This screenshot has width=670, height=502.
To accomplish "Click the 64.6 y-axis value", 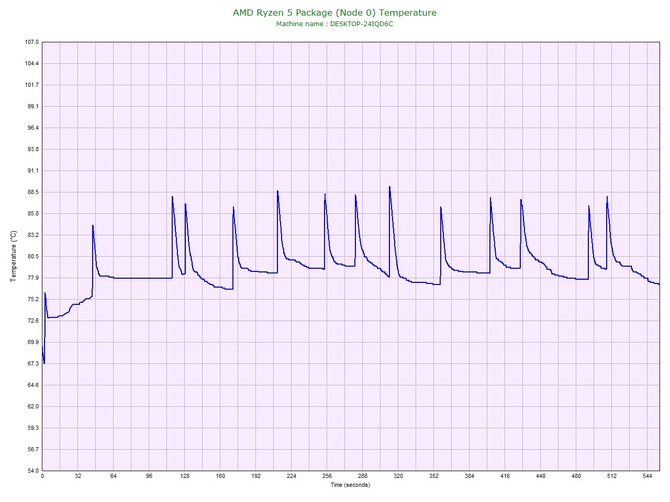I will coord(32,385).
